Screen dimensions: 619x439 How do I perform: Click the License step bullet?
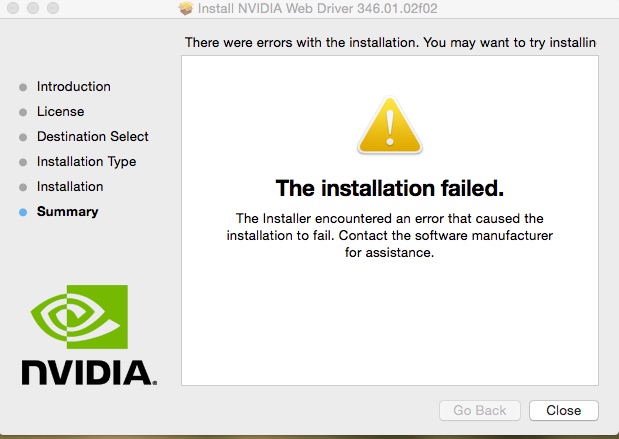pyautogui.click(x=23, y=112)
